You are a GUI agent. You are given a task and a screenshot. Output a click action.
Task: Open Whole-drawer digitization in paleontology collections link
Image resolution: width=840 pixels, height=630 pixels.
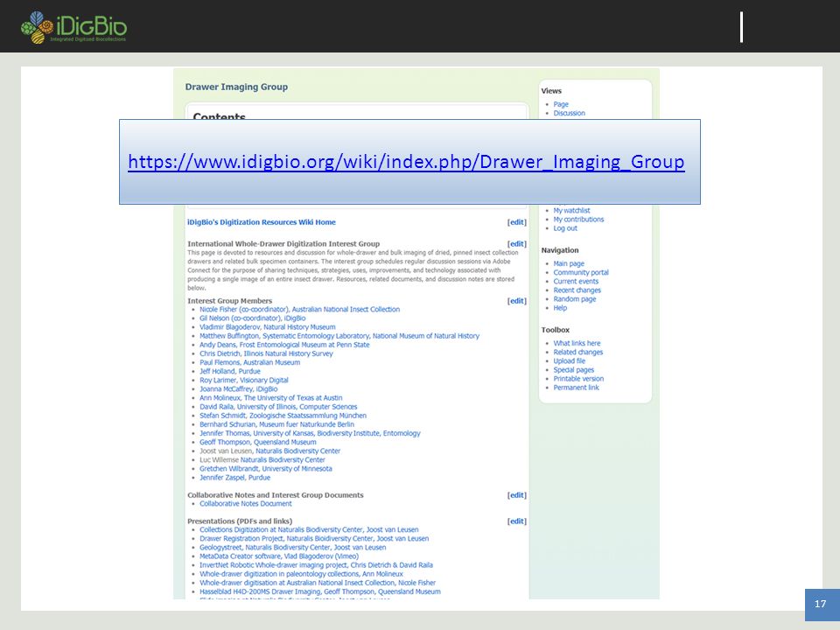pyautogui.click(x=301, y=574)
